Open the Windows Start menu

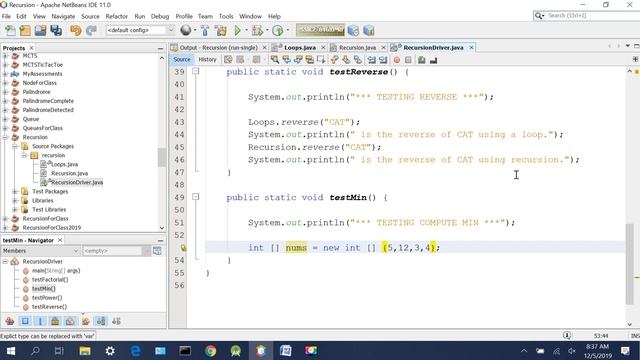[11, 351]
